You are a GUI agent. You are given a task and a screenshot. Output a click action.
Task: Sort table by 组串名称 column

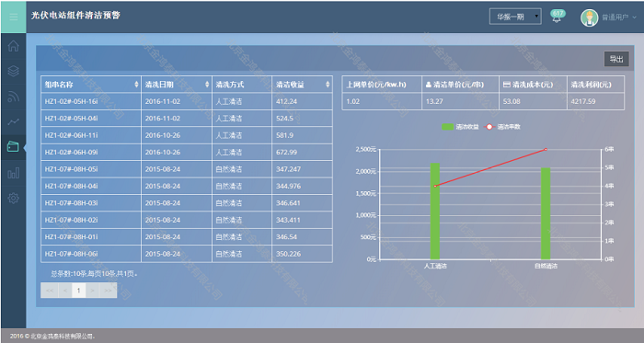91,85
